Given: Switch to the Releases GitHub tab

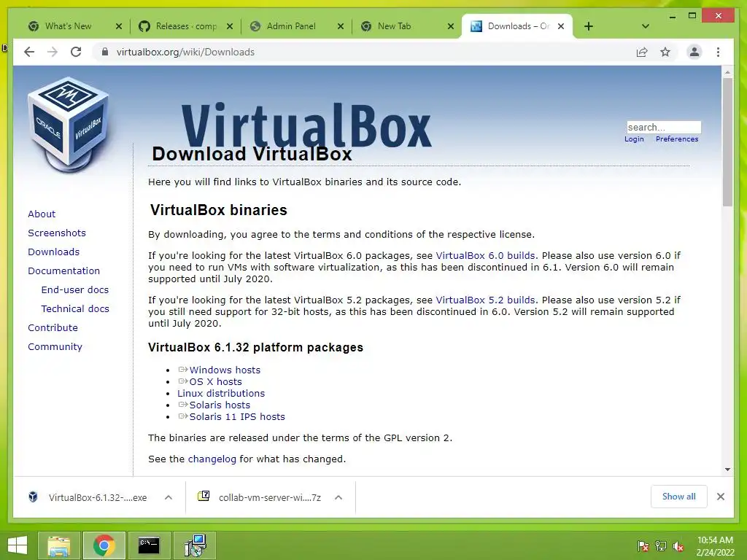Looking at the screenshot, I should (186, 26).
